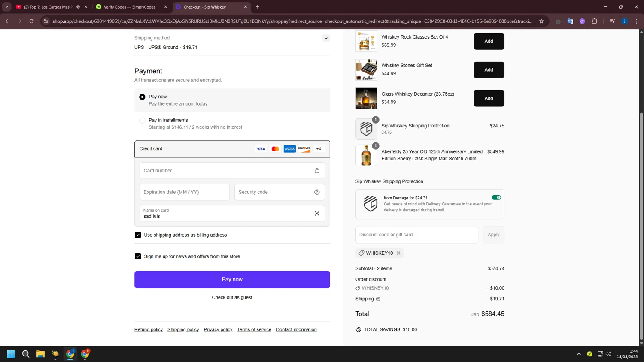
Task: Show hidden system tray icons
Action: pos(579,354)
